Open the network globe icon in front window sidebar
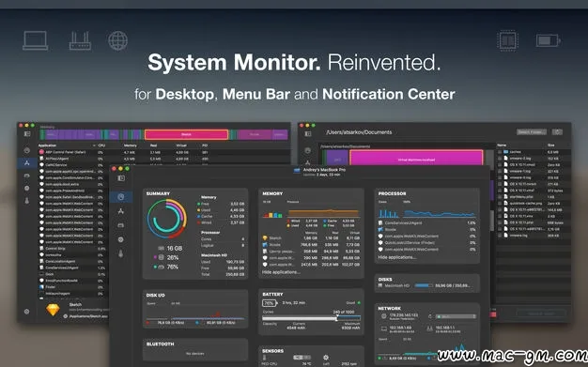 (x=121, y=239)
